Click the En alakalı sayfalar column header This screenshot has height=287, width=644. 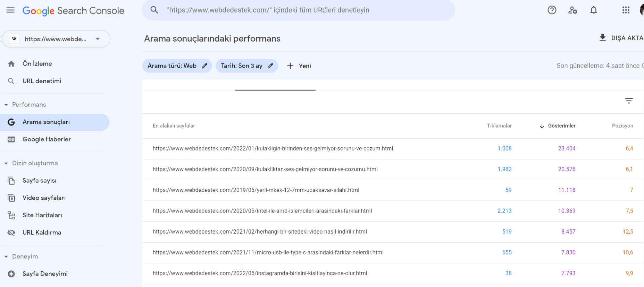pos(174,126)
